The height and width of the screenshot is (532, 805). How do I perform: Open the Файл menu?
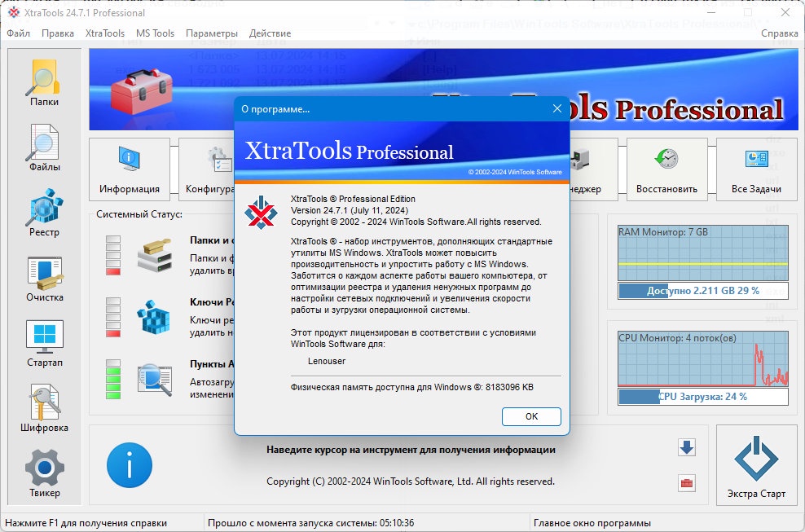(19, 33)
